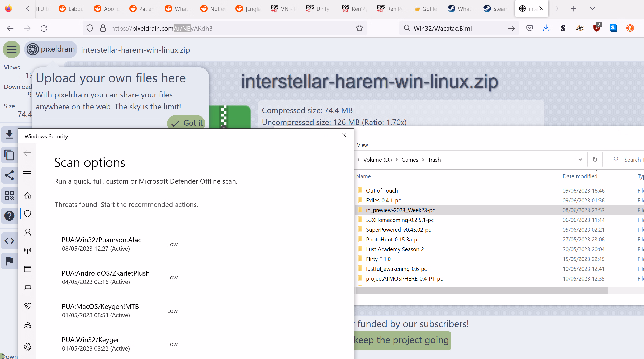644x359 pixels.
Task: Run the search with the arrow button
Action: pyautogui.click(x=512, y=28)
